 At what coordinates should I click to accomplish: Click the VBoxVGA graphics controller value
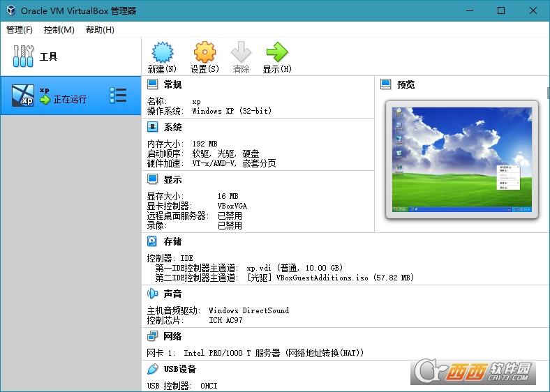[232, 206]
